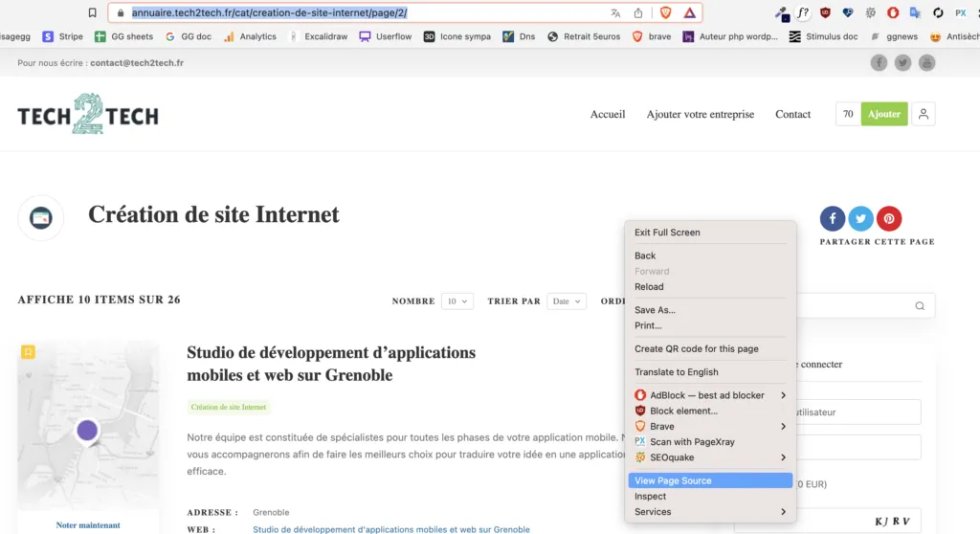Share page on Facebook round button
This screenshot has width=980, height=534.
click(833, 218)
